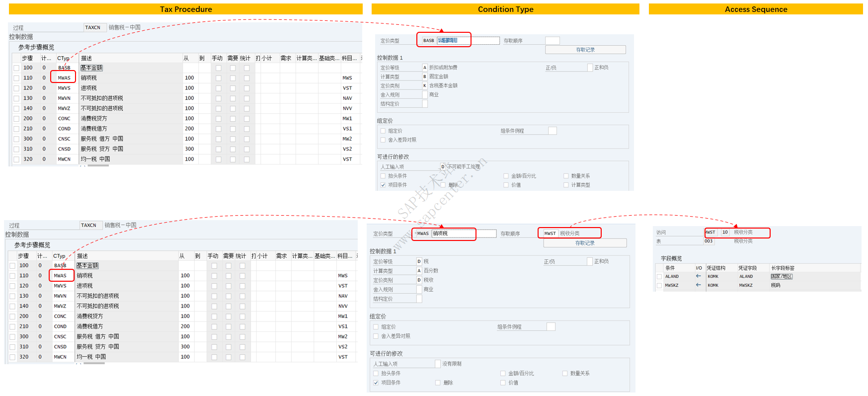Enable 舍入差异对照 in the MWAS condition panel

click(x=376, y=336)
